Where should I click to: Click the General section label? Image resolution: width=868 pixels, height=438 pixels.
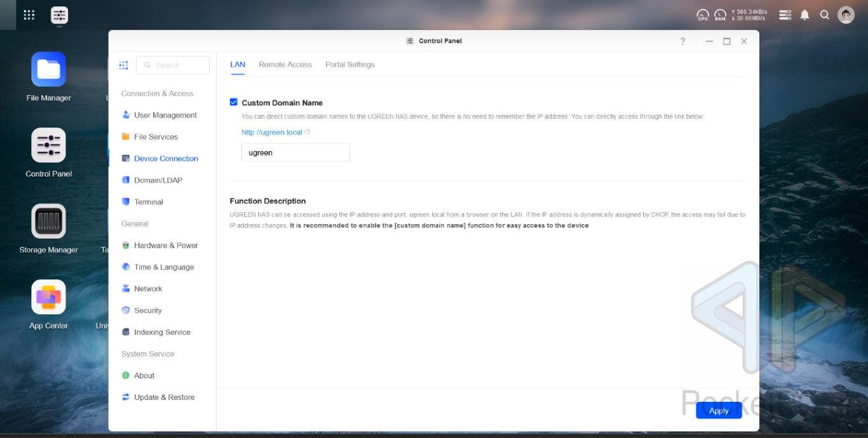click(135, 223)
